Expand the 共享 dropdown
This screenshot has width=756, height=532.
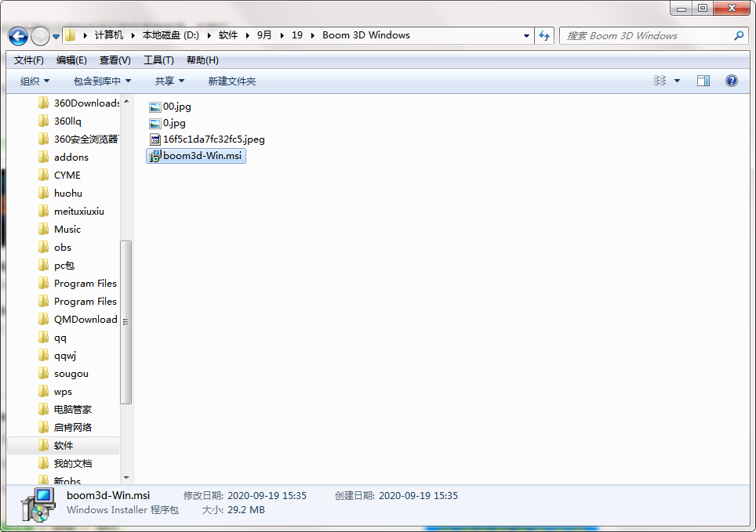(169, 81)
